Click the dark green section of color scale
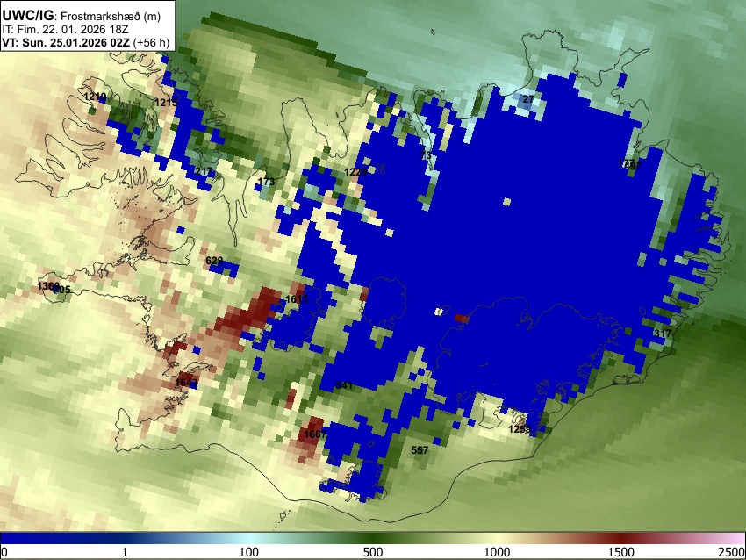Viewport: 746px width, 560px height. tap(372, 538)
